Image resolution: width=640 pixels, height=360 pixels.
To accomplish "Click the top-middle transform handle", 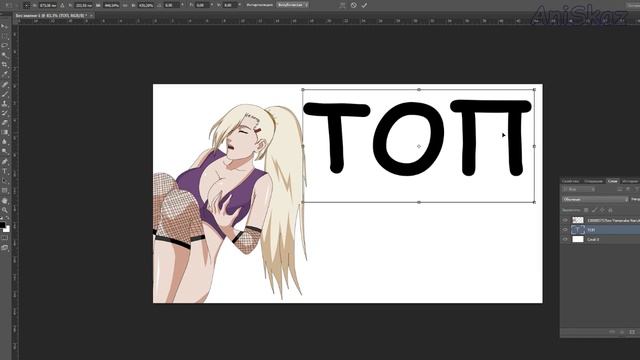I will point(419,89).
